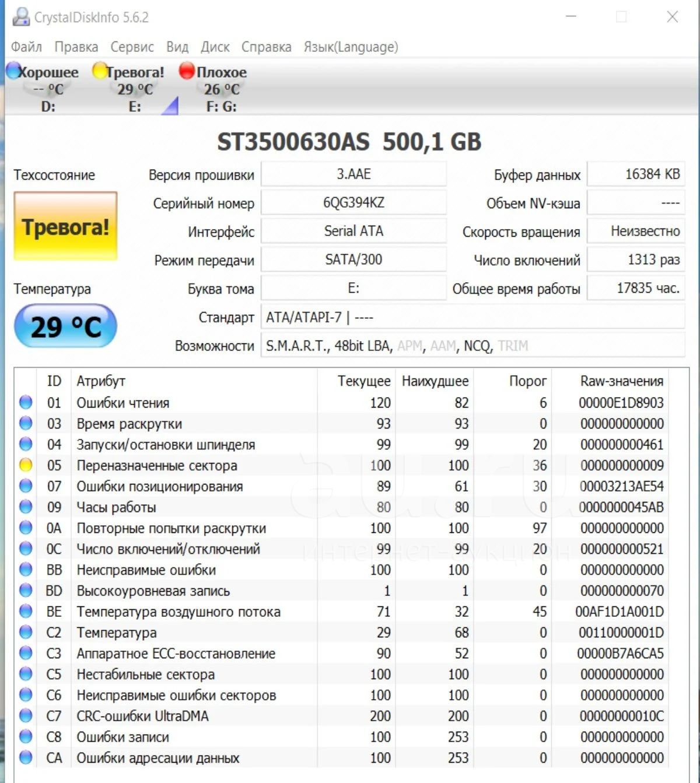Viewport: 700px width, 783px height.
Task: Click the Атрибут column header
Action: coord(101,381)
